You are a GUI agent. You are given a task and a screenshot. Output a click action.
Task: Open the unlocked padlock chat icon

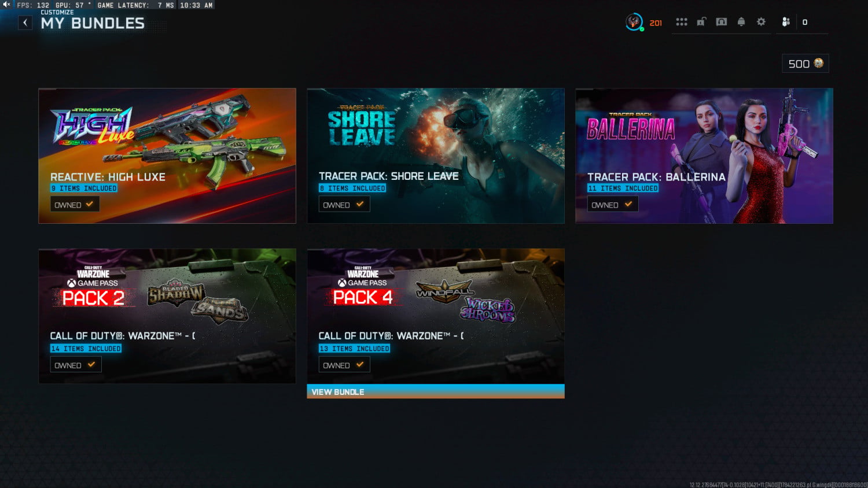pyautogui.click(x=701, y=22)
